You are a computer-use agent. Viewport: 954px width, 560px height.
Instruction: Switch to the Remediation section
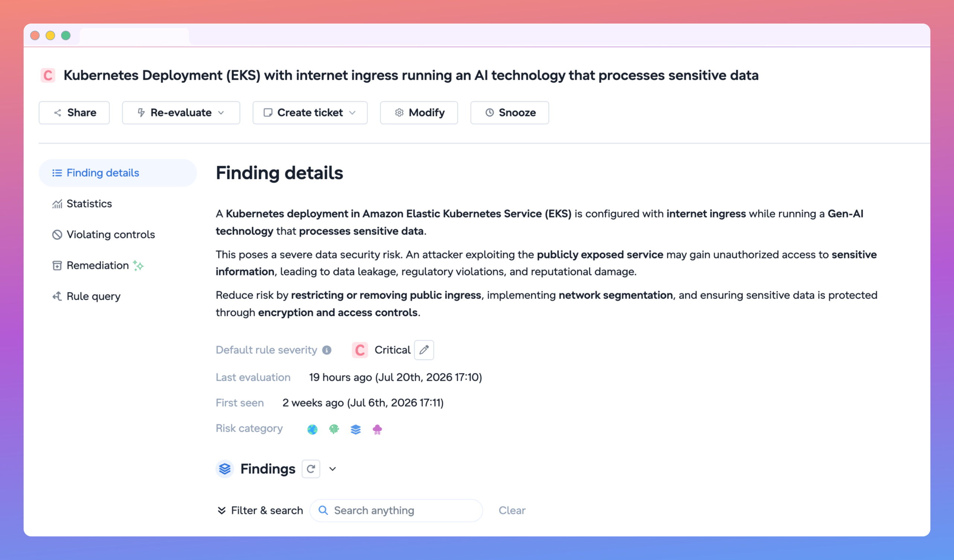click(x=98, y=265)
